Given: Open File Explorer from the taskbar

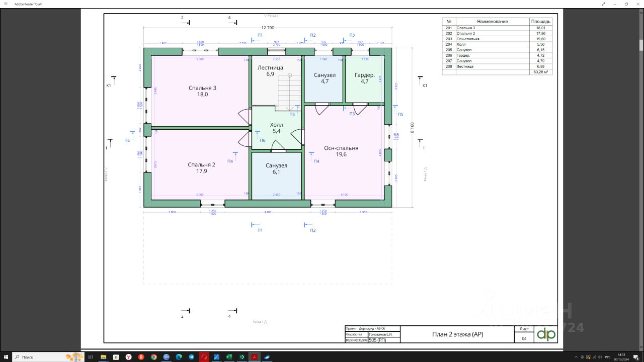Looking at the screenshot, I should (103, 357).
